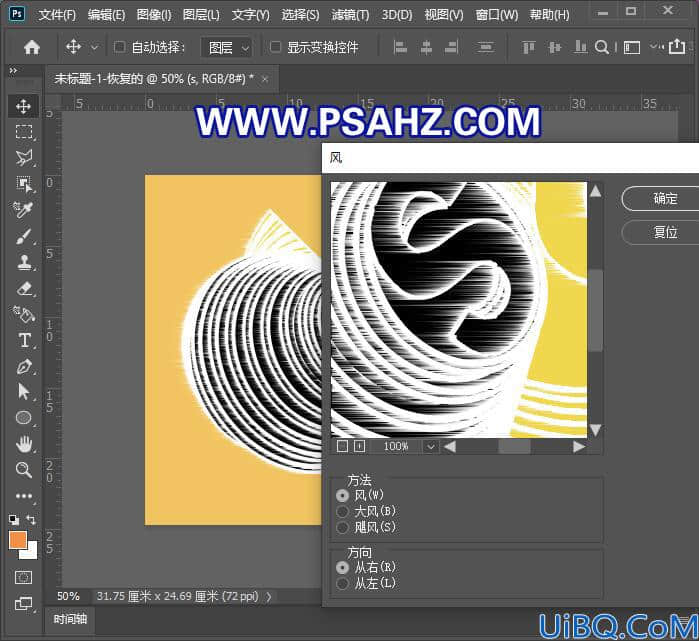Select the 风(W) method radio button

pyautogui.click(x=342, y=495)
